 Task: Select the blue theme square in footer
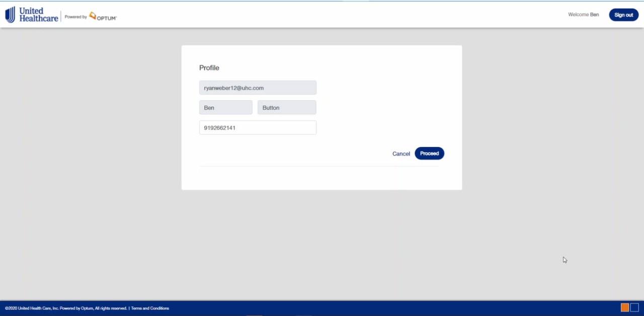point(634,307)
